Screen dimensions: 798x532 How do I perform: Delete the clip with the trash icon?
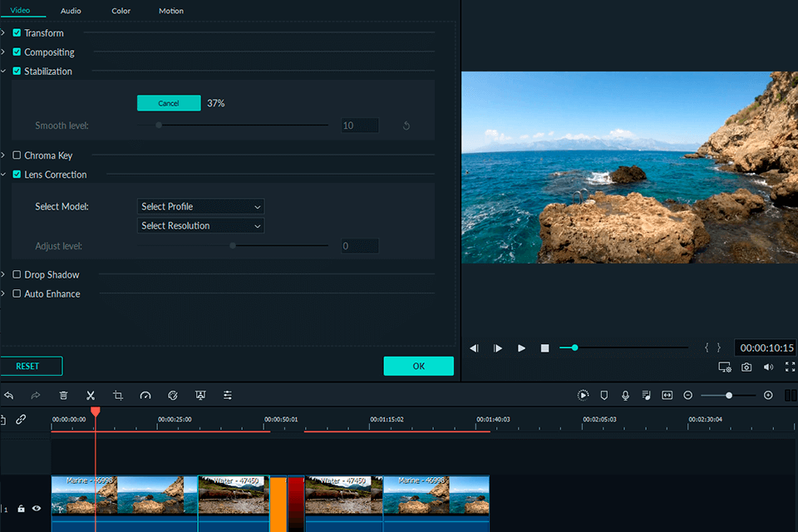(63, 396)
